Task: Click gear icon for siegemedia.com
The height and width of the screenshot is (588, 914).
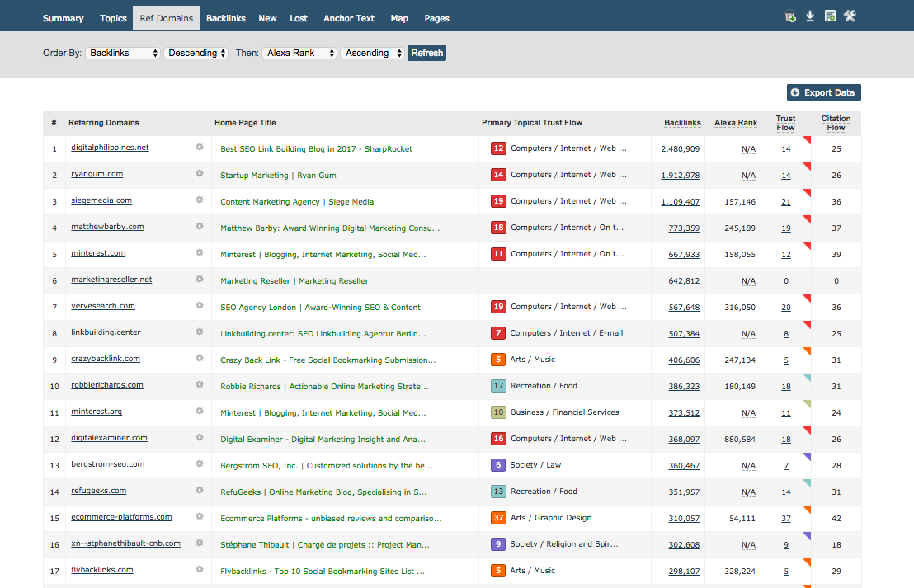Action: click(x=200, y=200)
